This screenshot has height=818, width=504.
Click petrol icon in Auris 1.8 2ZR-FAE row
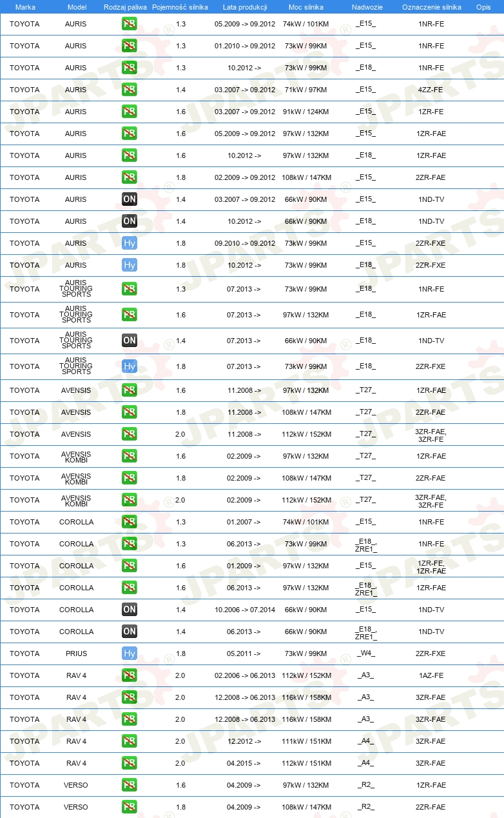tap(130, 177)
